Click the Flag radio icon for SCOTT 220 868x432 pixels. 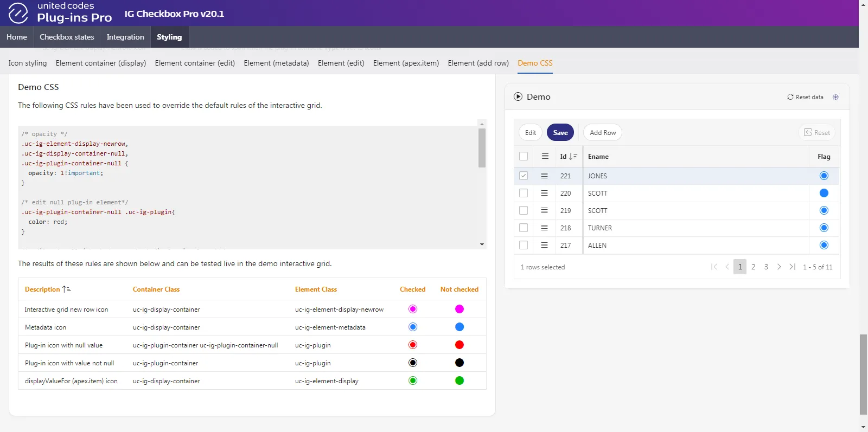tap(824, 193)
